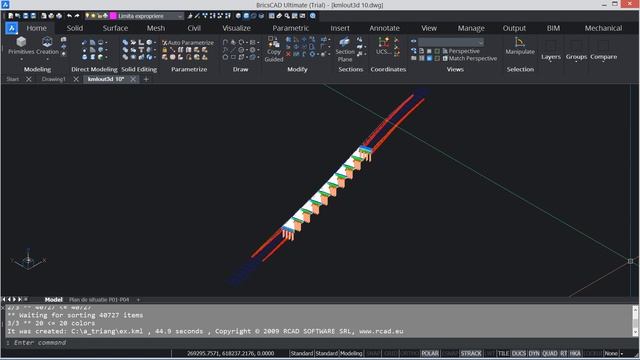
Task: Click the round help icon in top toolbar
Action: [x=313, y=16]
